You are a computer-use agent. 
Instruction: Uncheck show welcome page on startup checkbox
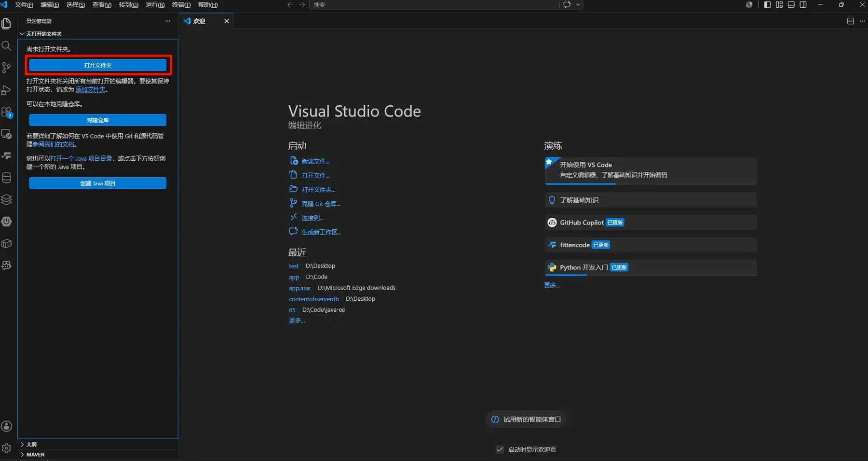pyautogui.click(x=500, y=449)
